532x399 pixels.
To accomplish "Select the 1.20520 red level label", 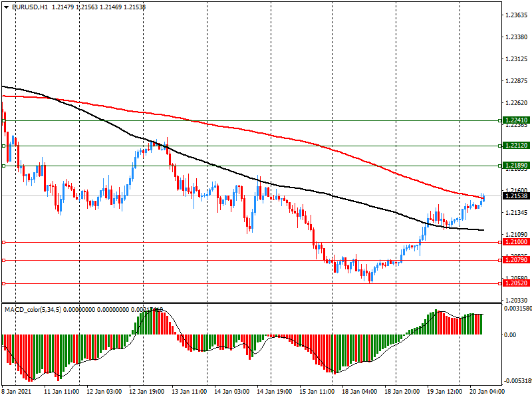I will click(516, 283).
